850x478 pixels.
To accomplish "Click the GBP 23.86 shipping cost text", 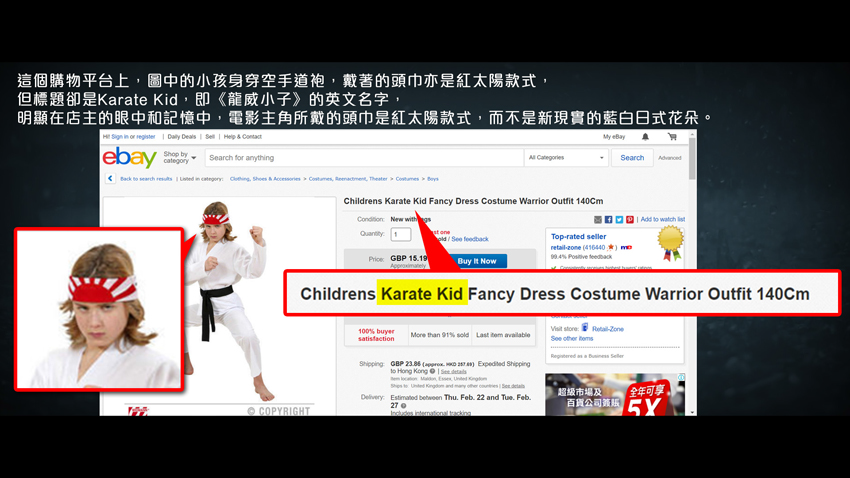I will 405,364.
